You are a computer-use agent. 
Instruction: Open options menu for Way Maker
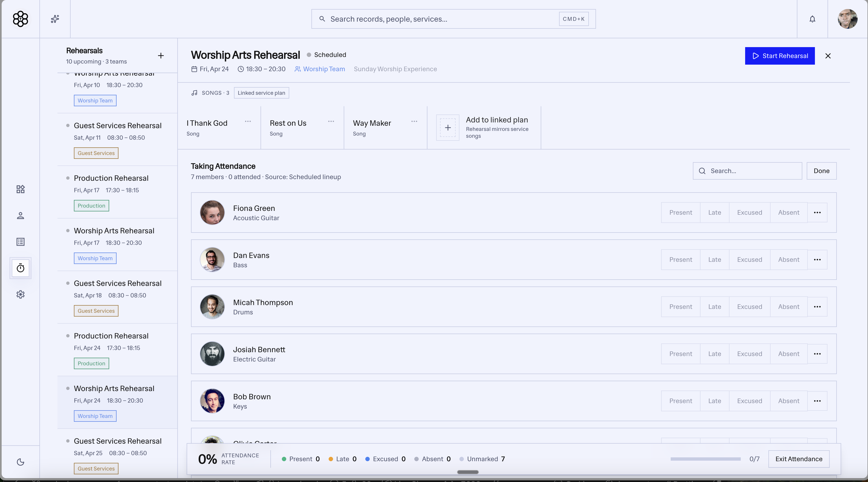point(414,121)
